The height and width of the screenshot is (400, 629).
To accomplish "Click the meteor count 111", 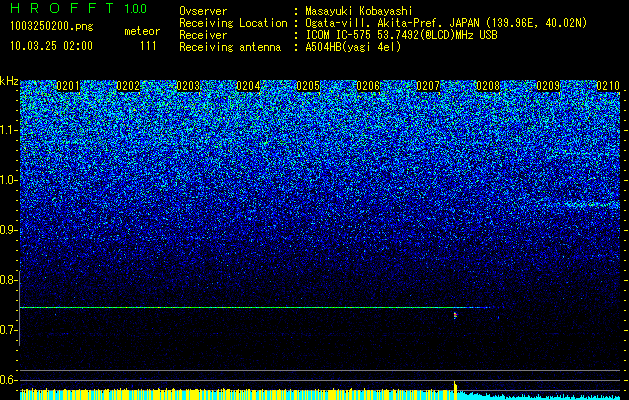I will click(x=148, y=46).
